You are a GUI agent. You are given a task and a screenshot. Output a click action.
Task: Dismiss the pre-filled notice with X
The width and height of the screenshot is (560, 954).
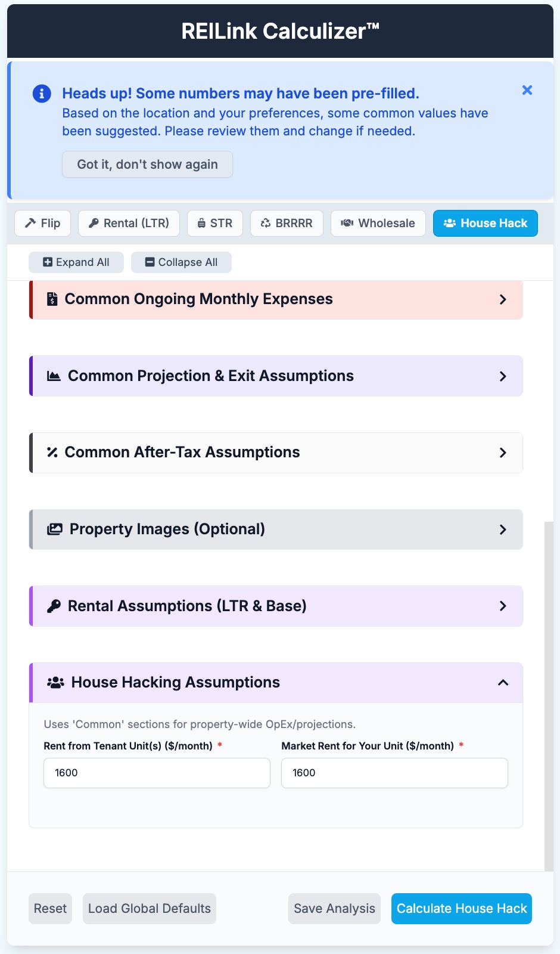click(x=527, y=90)
